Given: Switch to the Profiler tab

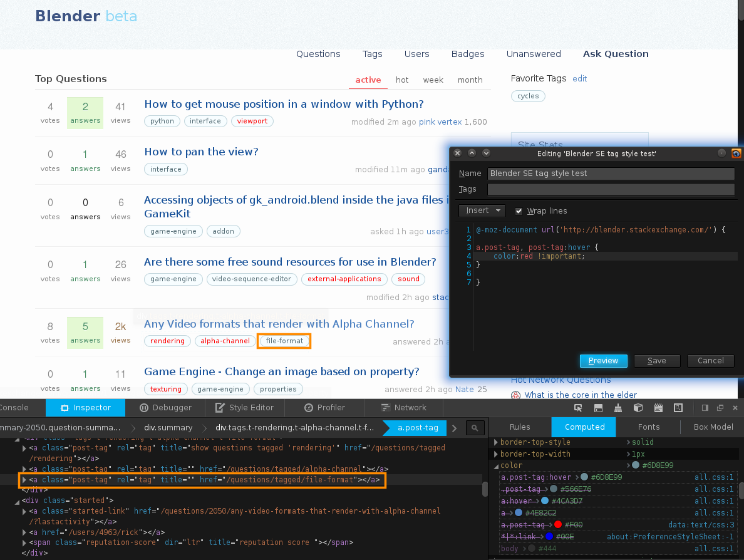Looking at the screenshot, I should (x=324, y=408).
